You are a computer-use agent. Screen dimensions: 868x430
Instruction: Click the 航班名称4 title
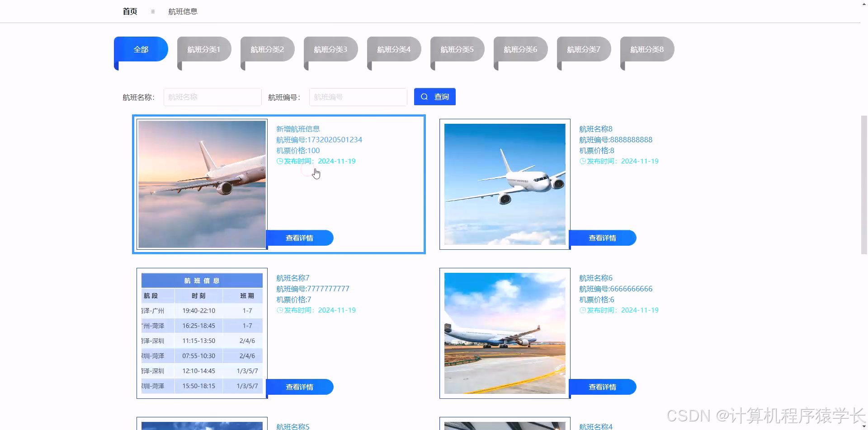pos(596,426)
